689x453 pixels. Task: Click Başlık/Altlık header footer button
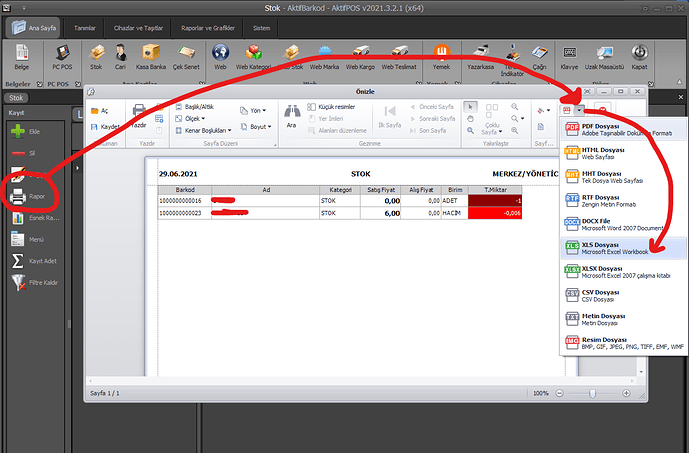pyautogui.click(x=195, y=107)
